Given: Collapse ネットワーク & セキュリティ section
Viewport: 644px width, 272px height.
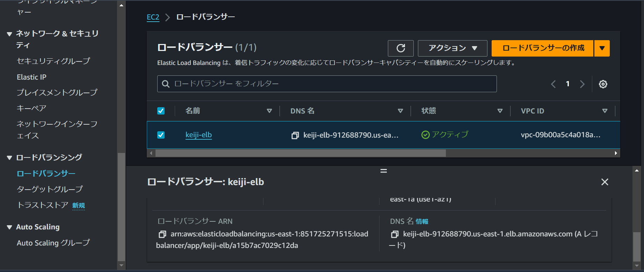Looking at the screenshot, I should click(9, 34).
